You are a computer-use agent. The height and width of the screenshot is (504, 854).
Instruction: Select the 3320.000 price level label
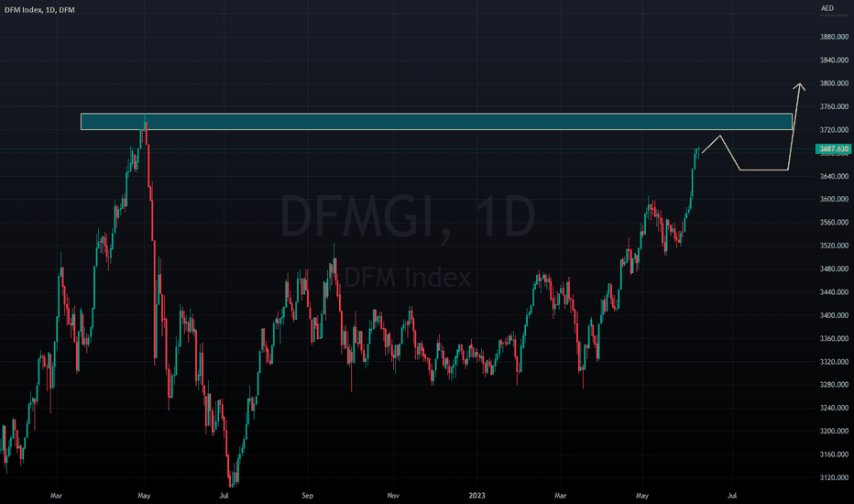click(834, 362)
